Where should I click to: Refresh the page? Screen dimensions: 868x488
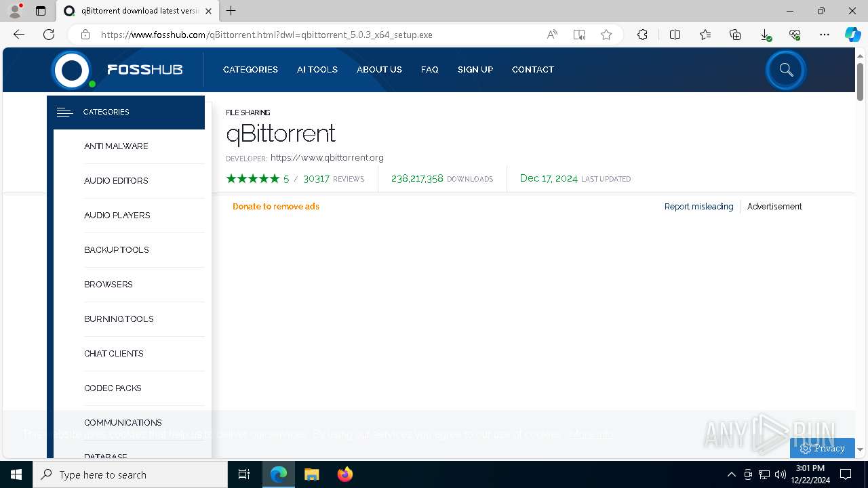(x=49, y=35)
